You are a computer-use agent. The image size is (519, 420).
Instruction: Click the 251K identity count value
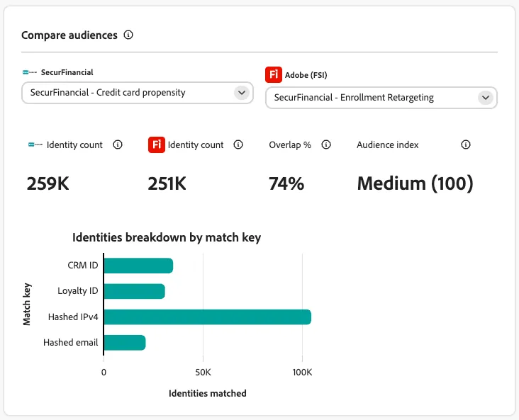pyautogui.click(x=167, y=183)
